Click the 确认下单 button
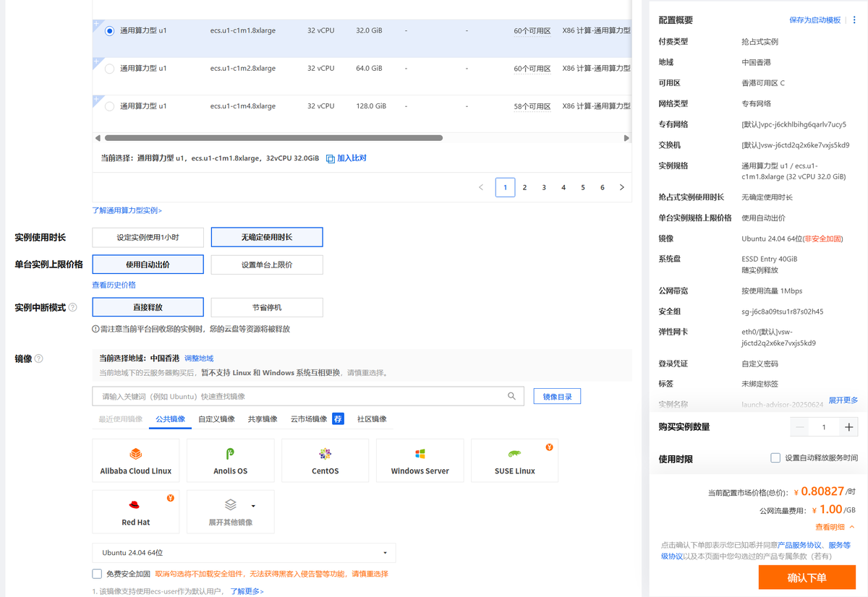This screenshot has height=597, width=868. (x=807, y=577)
